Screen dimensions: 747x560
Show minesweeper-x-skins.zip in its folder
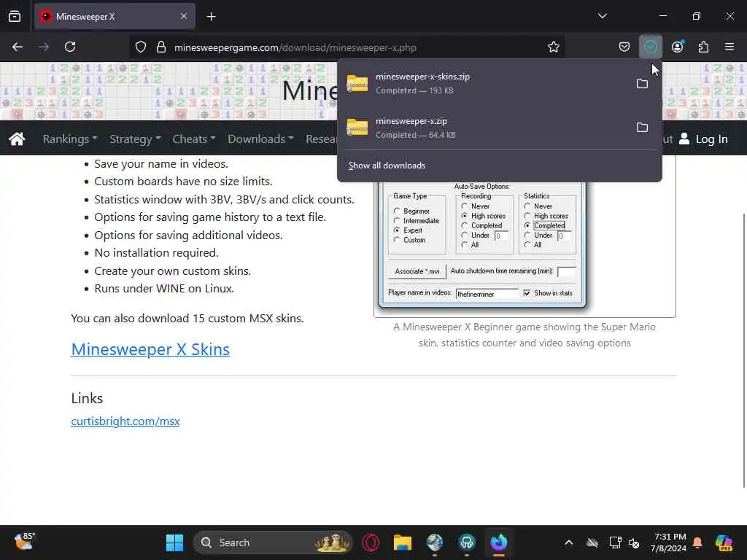coord(642,84)
